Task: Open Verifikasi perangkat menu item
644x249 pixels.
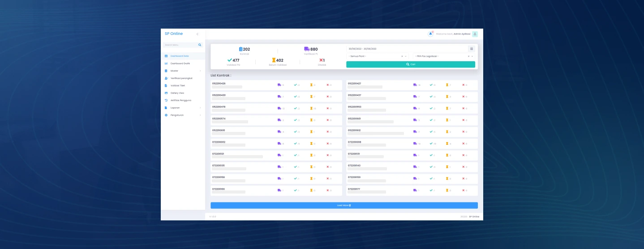Action: (183, 78)
